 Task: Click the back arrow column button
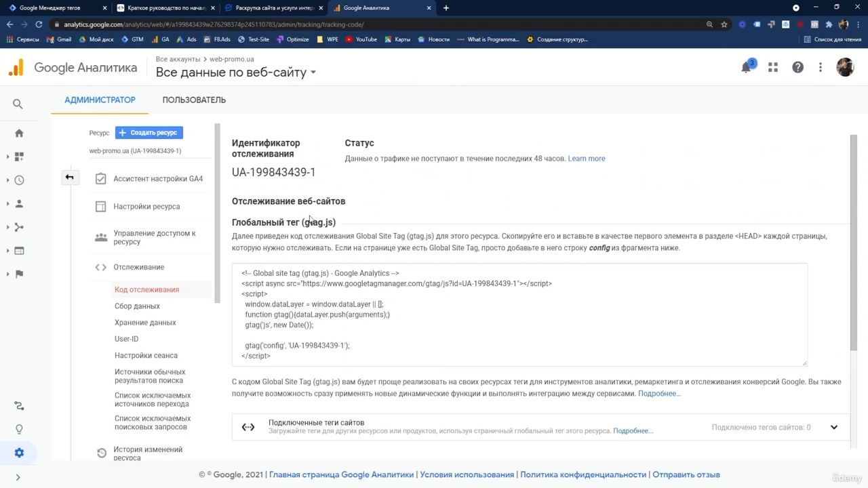69,178
